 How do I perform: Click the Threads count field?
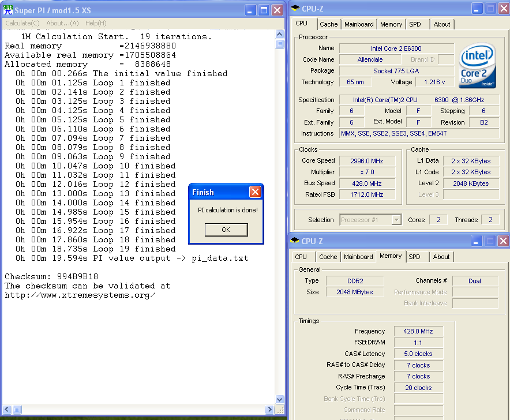coord(490,220)
